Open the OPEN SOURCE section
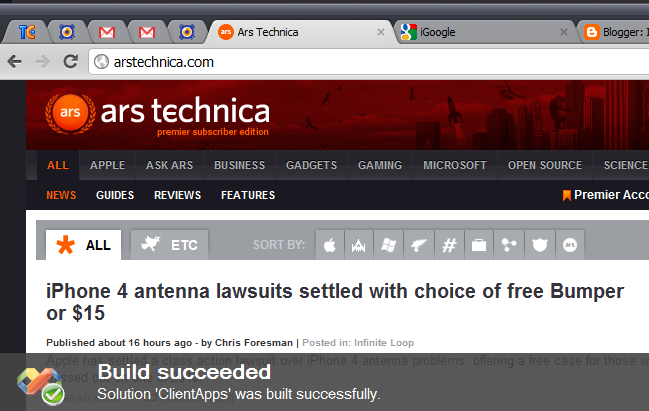Viewport: 649px width, 411px height. pyautogui.click(x=545, y=165)
